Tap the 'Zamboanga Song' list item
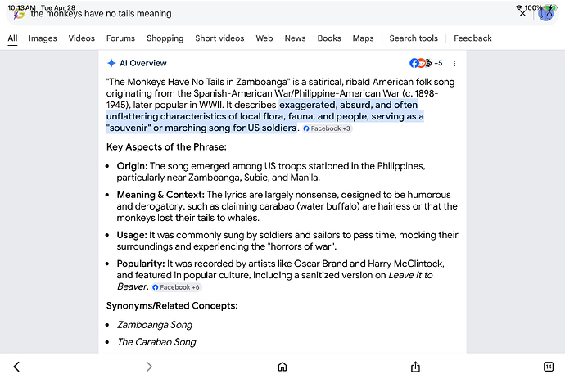Image resolution: width=565 pixels, height=392 pixels. click(155, 325)
